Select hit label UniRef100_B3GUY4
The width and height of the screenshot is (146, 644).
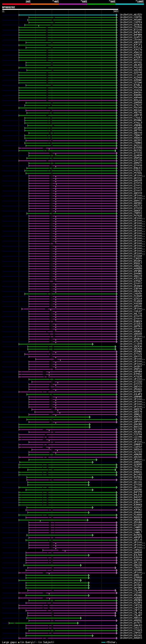tap(131, 557)
